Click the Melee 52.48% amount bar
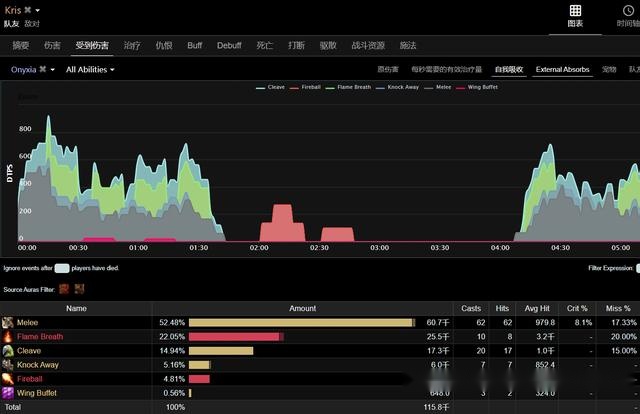 click(302, 323)
